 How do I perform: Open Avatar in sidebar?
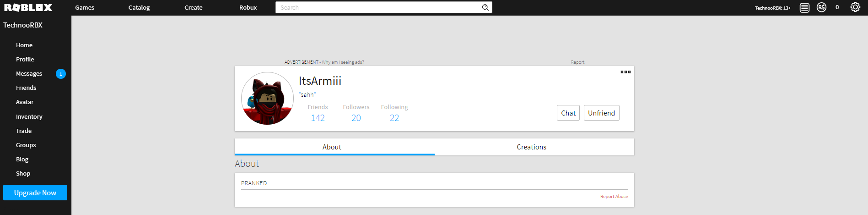[x=25, y=102]
